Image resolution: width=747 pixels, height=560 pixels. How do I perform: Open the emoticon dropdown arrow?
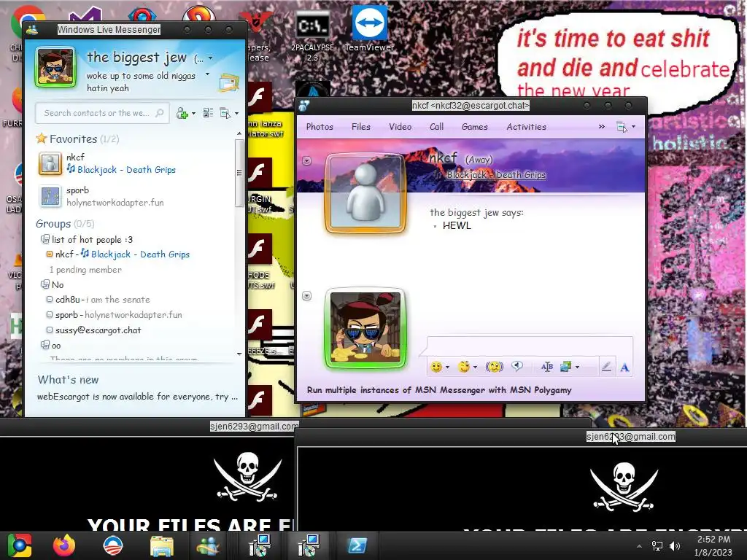click(x=447, y=367)
